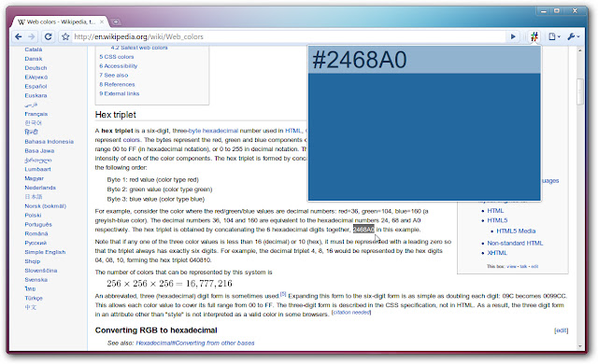This screenshot has width=598, height=364.
Task: Switch language to Polski
Action: 33,215
